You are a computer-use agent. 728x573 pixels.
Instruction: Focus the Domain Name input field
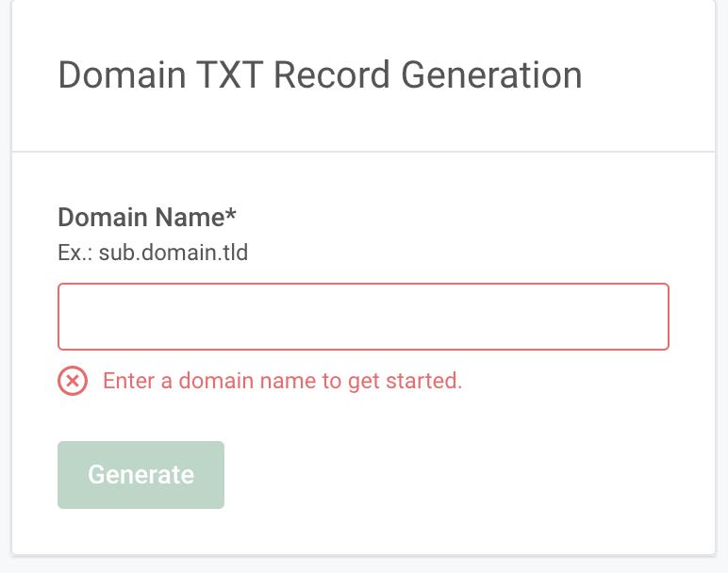363,317
